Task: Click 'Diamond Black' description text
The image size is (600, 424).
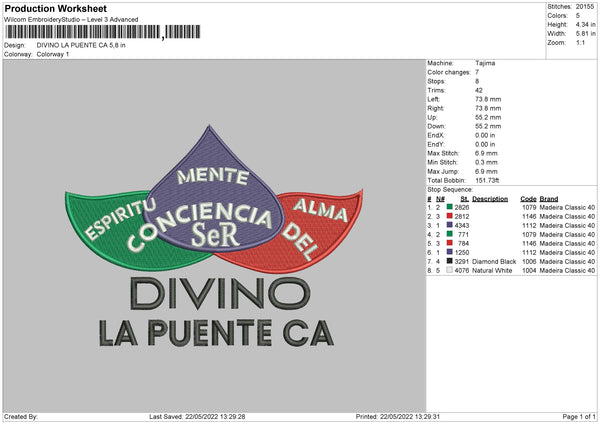Action: [494, 261]
